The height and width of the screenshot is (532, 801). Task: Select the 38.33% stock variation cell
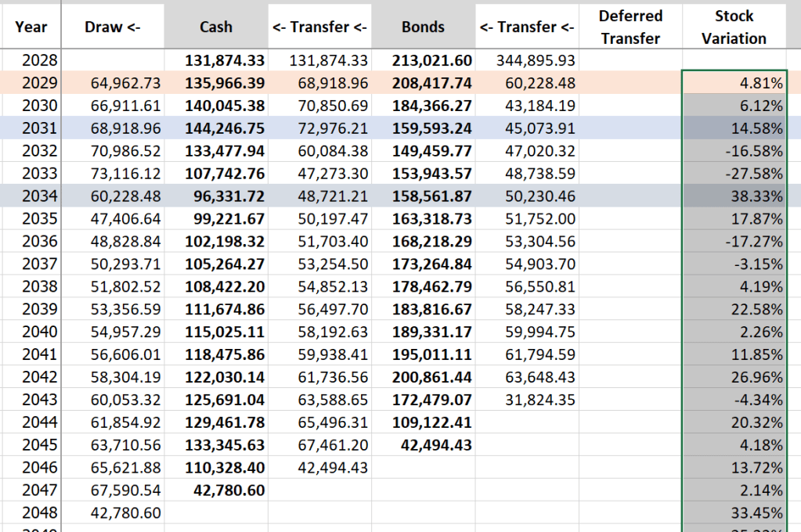click(734, 196)
